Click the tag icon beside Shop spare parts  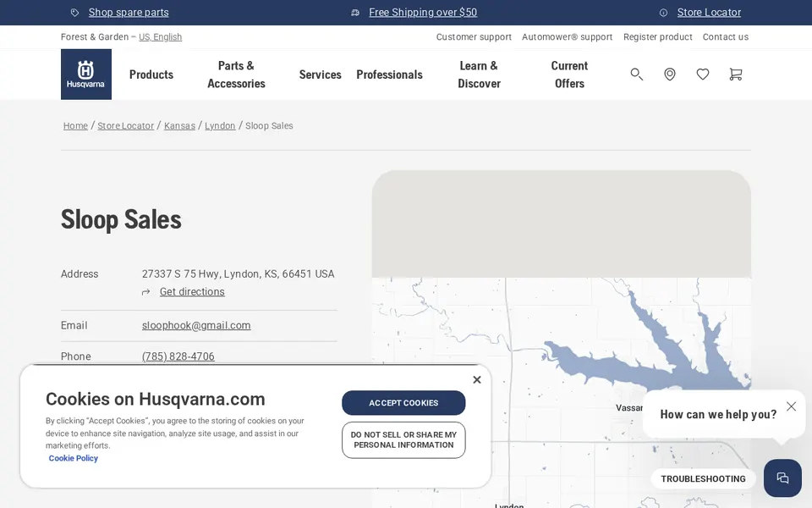click(74, 13)
